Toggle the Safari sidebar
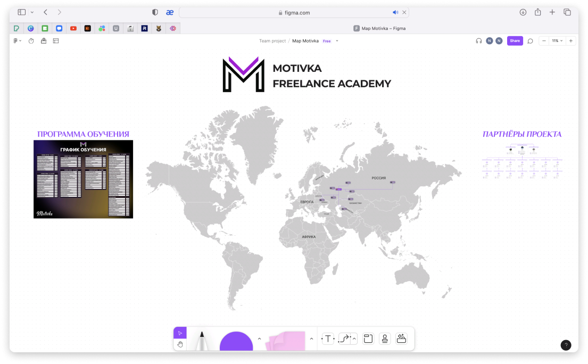Image resolution: width=588 pixels, height=364 pixels. point(22,12)
